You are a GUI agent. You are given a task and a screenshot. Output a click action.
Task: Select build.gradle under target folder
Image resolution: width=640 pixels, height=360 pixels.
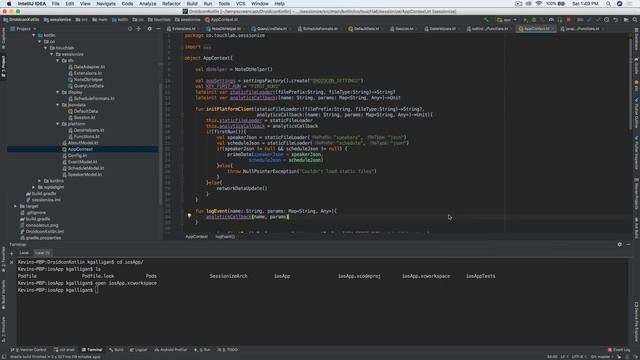38,219
